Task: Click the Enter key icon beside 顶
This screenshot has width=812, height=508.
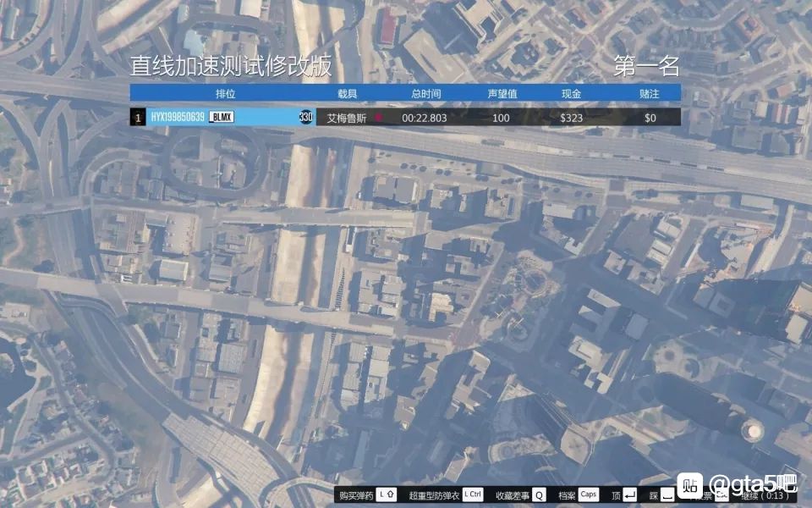Action: point(629,495)
